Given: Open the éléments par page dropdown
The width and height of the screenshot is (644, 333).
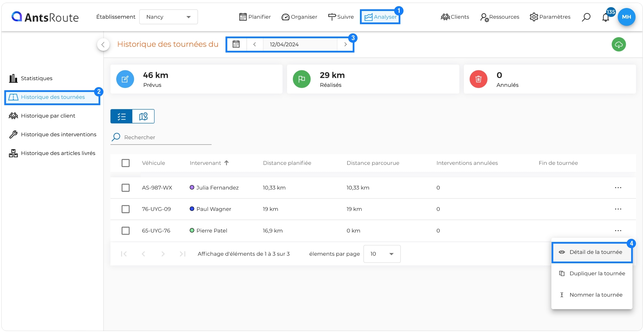Looking at the screenshot, I should (382, 254).
